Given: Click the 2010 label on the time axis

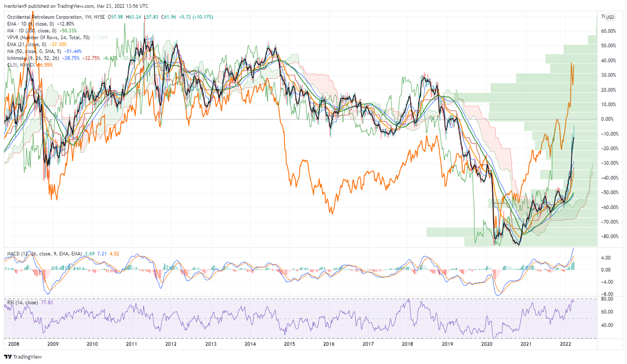Looking at the screenshot, I should (x=92, y=344).
